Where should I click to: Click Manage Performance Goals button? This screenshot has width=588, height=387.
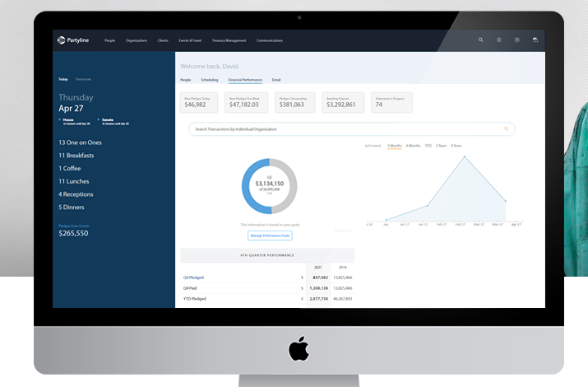pyautogui.click(x=270, y=235)
